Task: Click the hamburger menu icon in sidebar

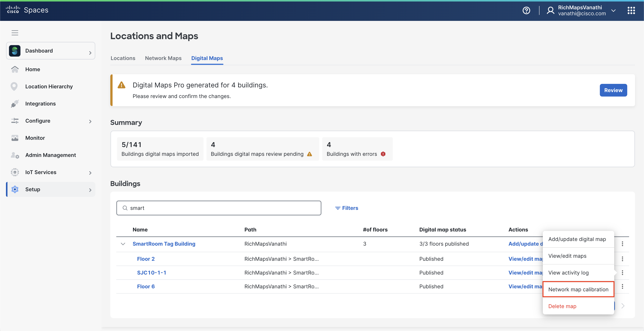Action: tap(15, 33)
